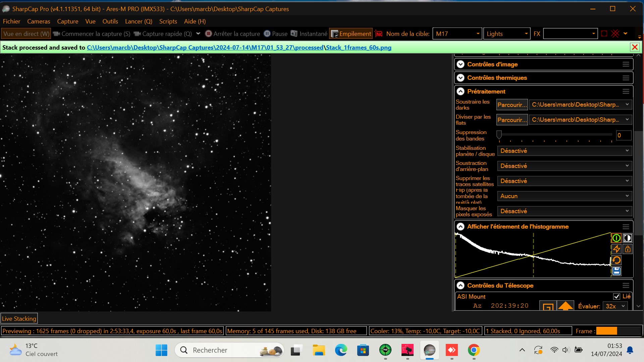
Task: Toggle the Empilement live stacking button
Action: tap(351, 34)
